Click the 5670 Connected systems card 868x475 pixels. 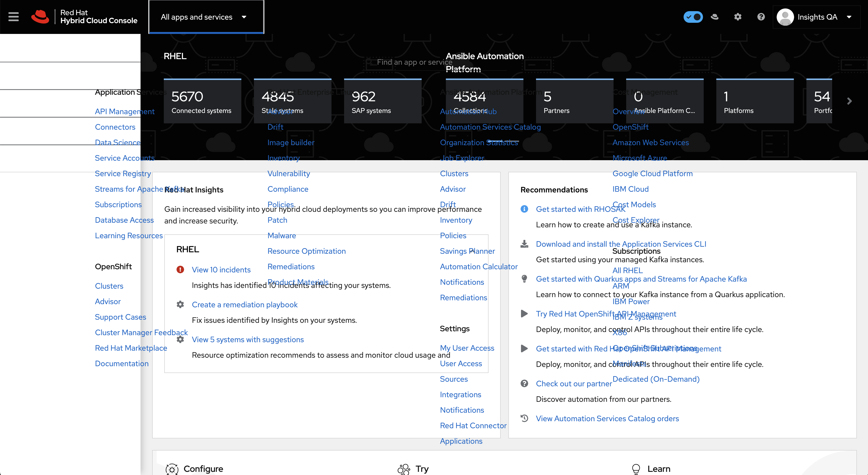click(x=202, y=101)
